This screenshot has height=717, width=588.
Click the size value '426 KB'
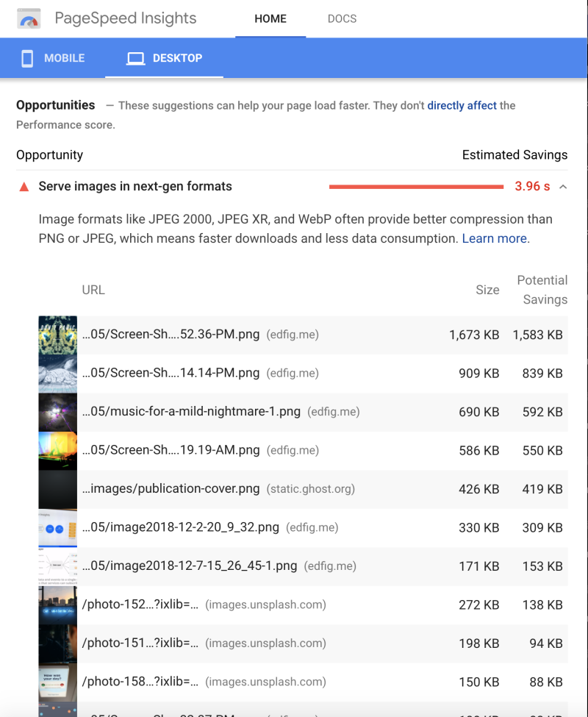pyautogui.click(x=478, y=489)
